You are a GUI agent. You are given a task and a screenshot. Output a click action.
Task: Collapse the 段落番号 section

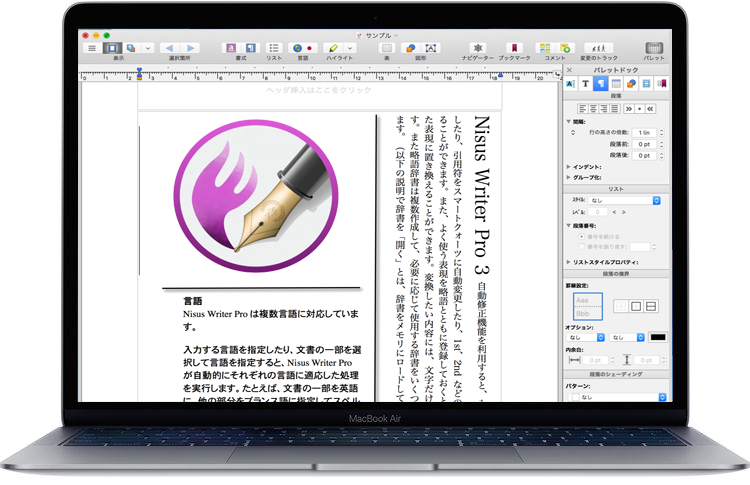pos(569,225)
